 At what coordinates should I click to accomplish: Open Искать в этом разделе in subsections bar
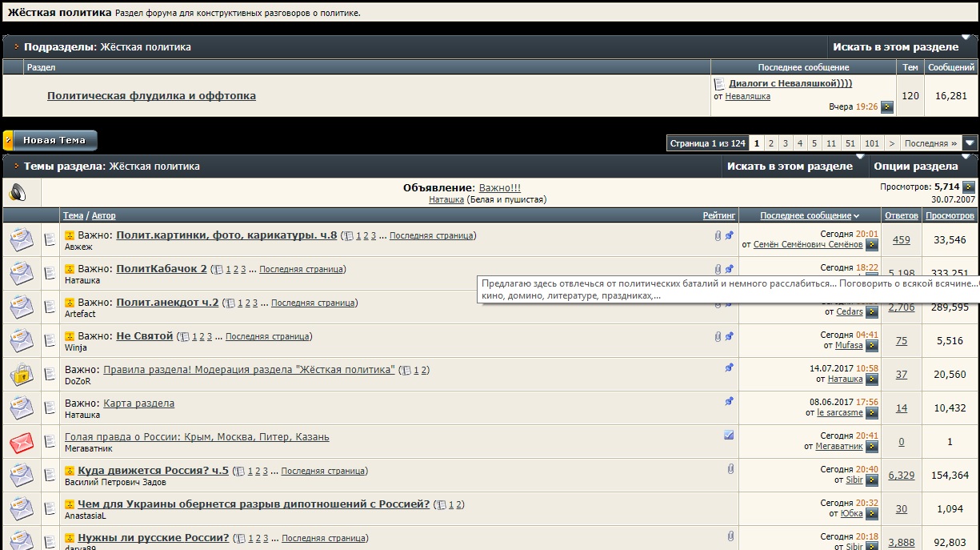pos(895,46)
